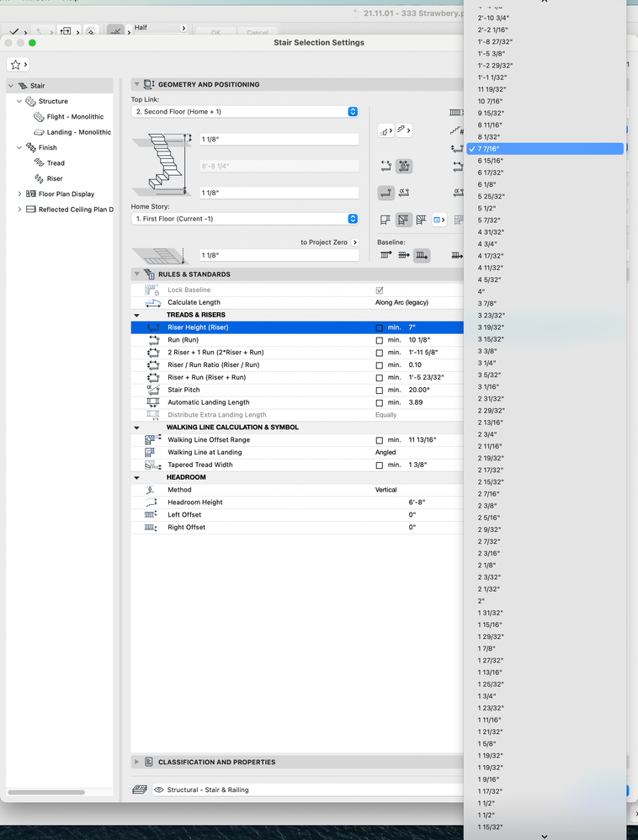The height and width of the screenshot is (840, 638).
Task: Choose the plain landing turning icon
Action: point(385,220)
